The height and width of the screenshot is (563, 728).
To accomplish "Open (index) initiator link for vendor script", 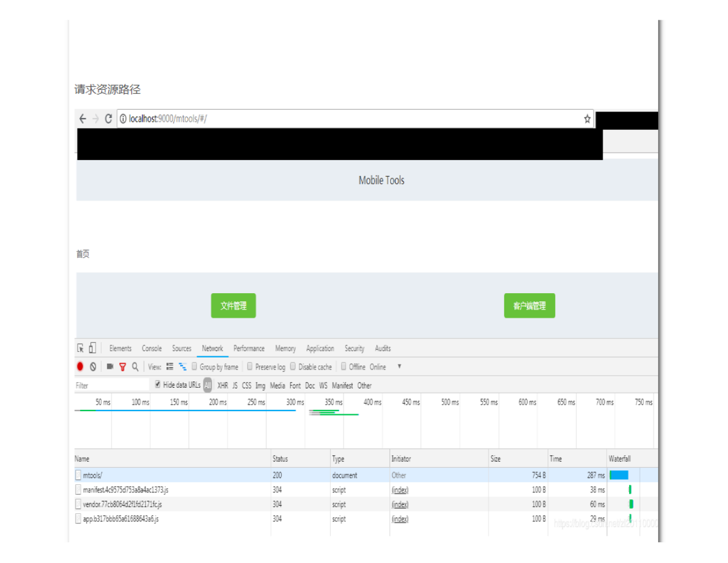I will [400, 504].
